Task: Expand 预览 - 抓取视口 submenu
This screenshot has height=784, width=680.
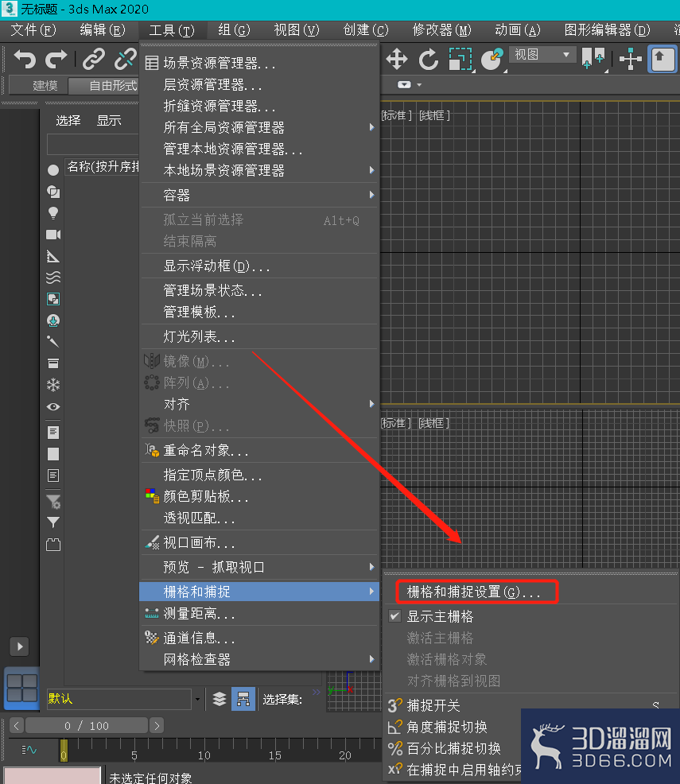Action: (x=259, y=568)
